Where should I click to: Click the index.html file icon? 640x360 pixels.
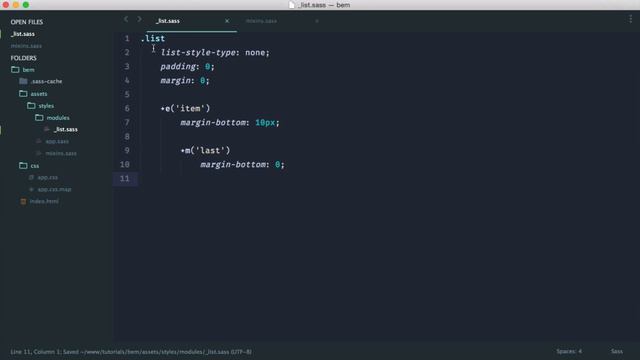click(x=23, y=201)
